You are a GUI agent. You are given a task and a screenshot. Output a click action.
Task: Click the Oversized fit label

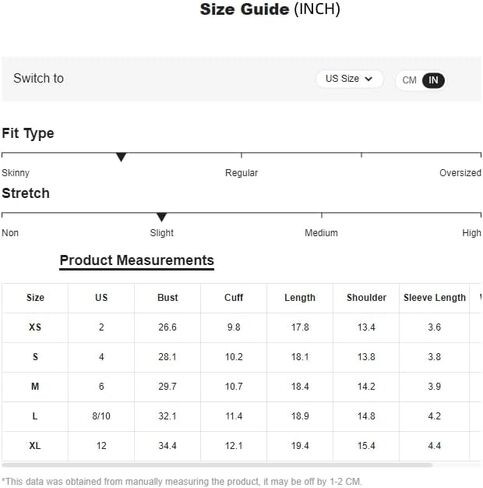pos(460,173)
